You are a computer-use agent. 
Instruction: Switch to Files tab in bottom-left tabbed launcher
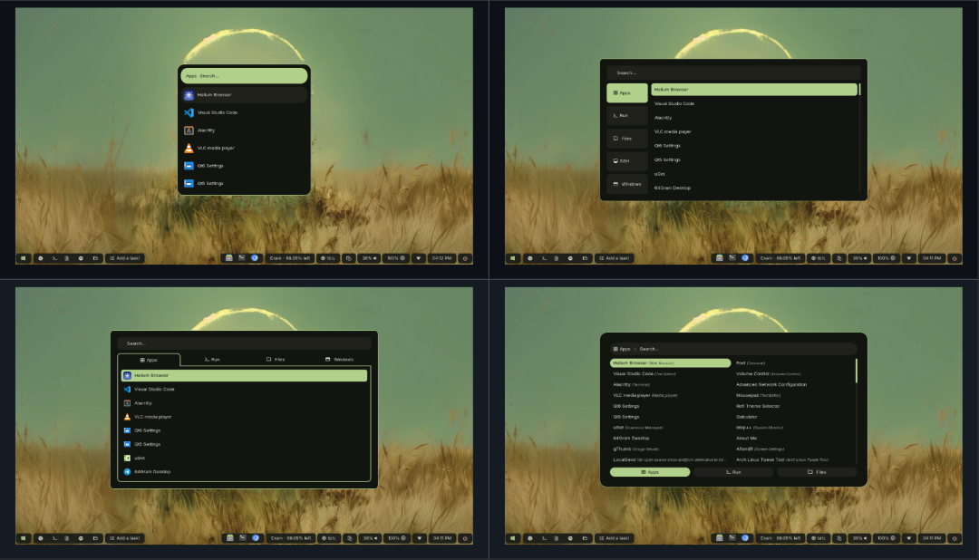pyautogui.click(x=276, y=360)
